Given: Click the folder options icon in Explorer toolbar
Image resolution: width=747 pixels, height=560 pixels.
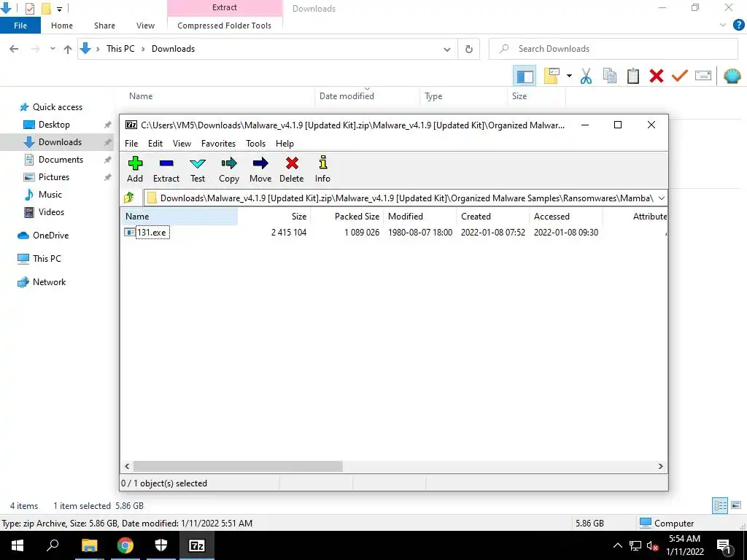Looking at the screenshot, I should click(551, 76).
